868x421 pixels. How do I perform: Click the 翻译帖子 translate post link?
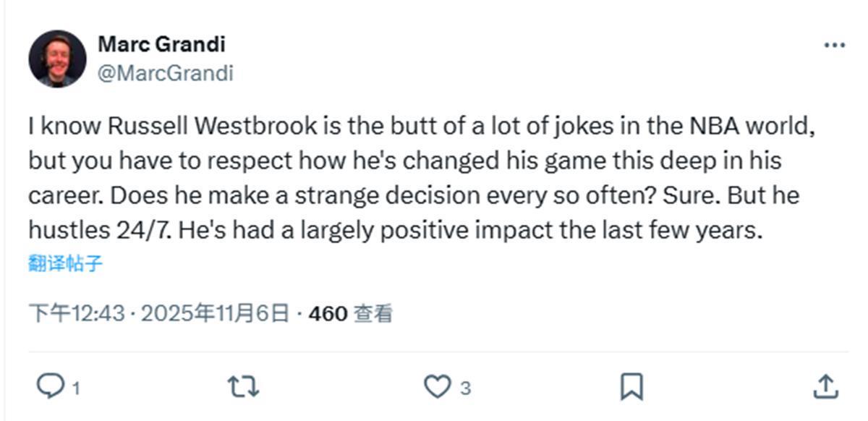pyautogui.click(x=66, y=263)
